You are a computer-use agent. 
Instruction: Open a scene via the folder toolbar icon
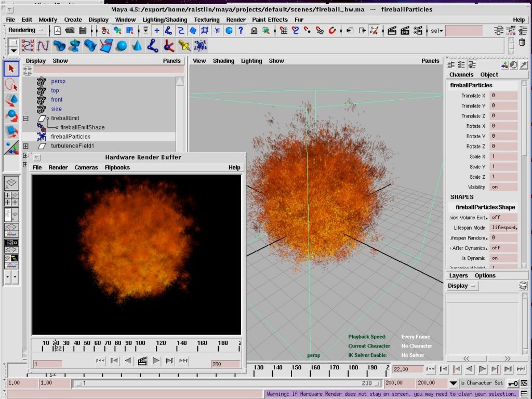click(70, 31)
